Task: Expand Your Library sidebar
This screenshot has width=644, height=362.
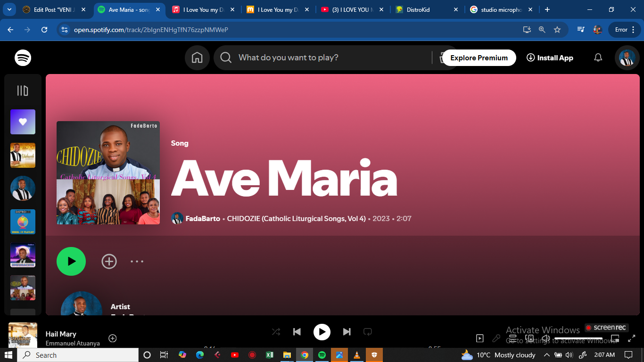Action: click(23, 90)
